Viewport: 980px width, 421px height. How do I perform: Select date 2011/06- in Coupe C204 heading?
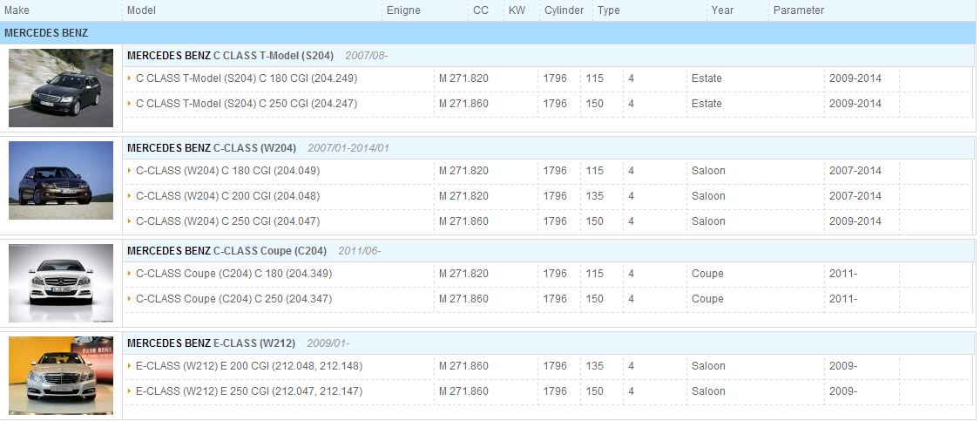coord(360,251)
